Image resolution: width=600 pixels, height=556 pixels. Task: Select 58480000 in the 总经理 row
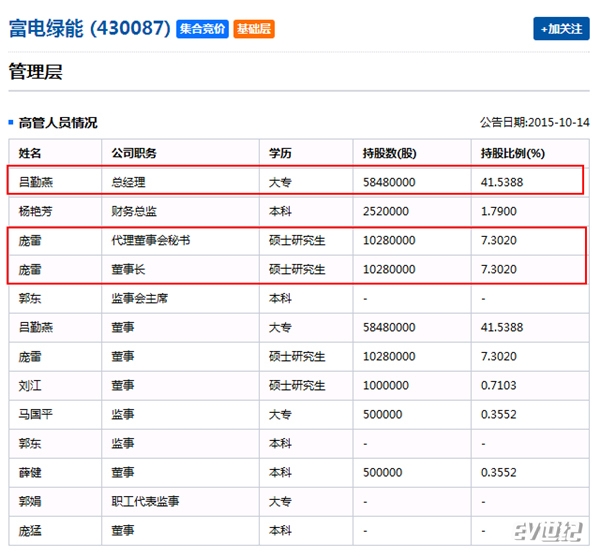389,182
